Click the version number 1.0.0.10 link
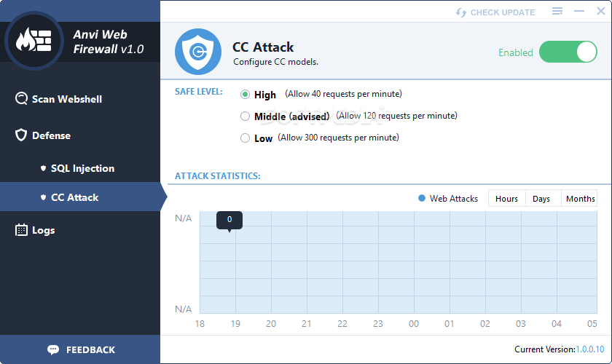This screenshot has width=612, height=364. click(589, 349)
